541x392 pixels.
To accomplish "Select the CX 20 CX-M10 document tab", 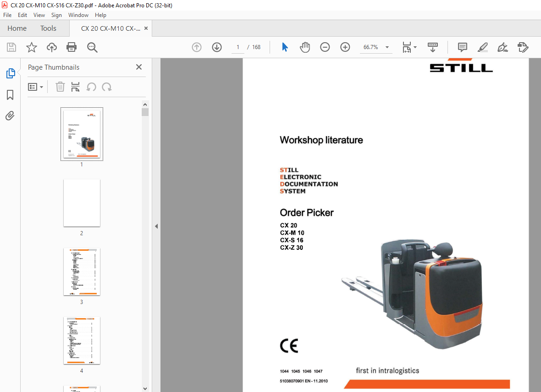I will click(110, 28).
